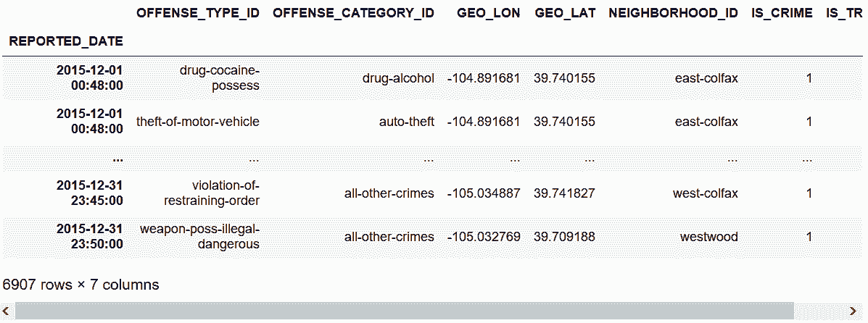The width and height of the screenshot is (868, 323).
Task: Click the GEO_LON column header
Action: pos(488,14)
